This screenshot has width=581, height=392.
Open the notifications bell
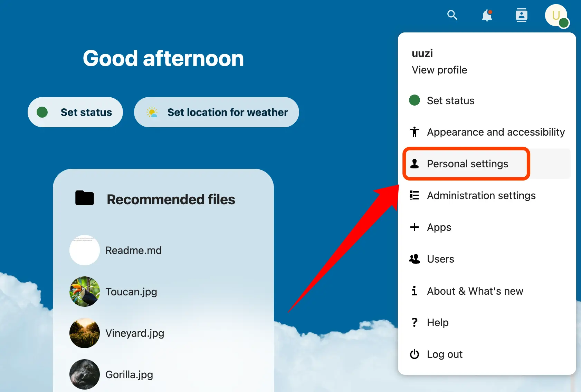click(x=487, y=15)
